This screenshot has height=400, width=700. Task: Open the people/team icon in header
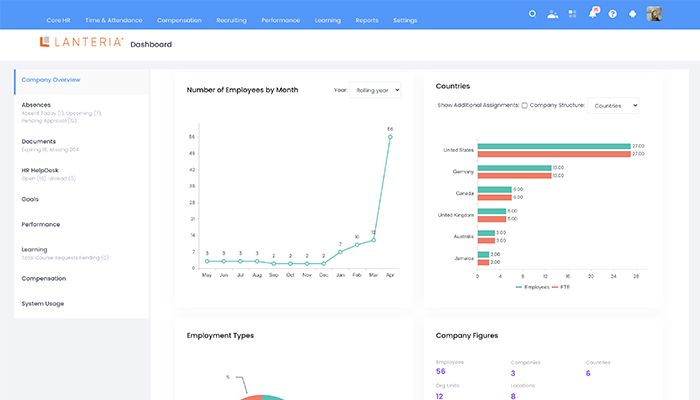coord(553,14)
